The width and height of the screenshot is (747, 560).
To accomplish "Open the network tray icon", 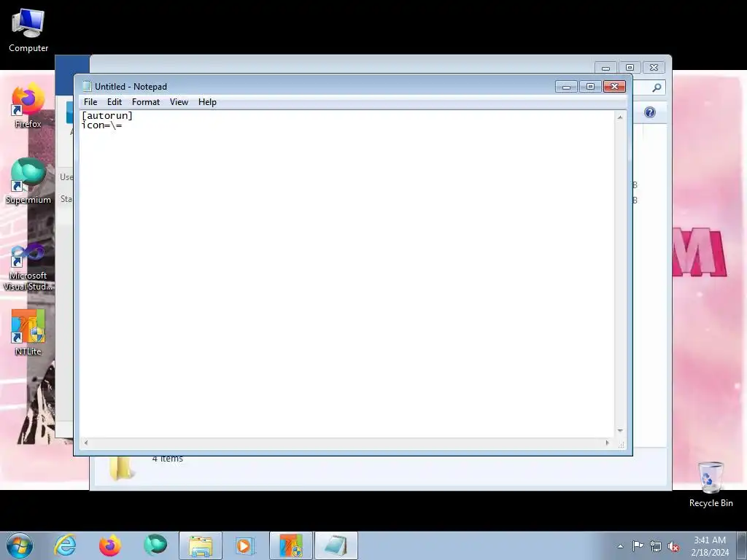I will coord(656,546).
